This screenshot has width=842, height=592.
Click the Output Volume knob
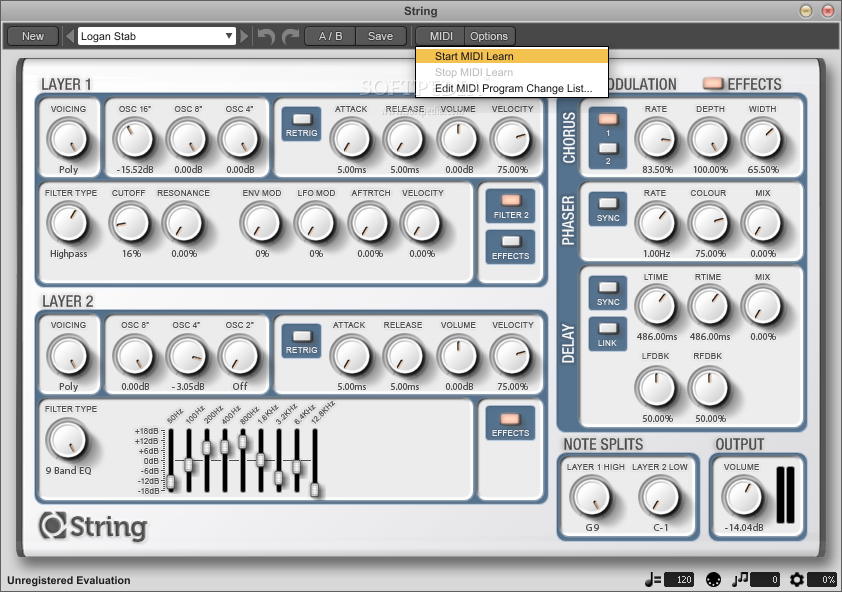tap(743, 497)
